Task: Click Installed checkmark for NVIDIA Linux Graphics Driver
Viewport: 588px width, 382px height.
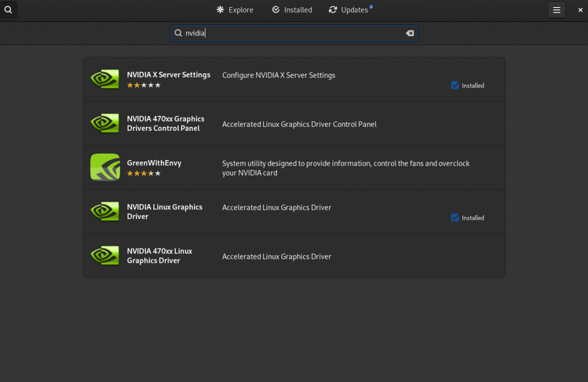Action: coord(455,217)
